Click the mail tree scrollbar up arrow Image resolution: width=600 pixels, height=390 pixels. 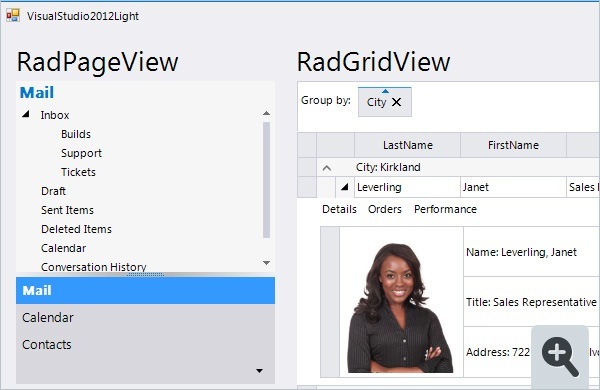point(267,113)
